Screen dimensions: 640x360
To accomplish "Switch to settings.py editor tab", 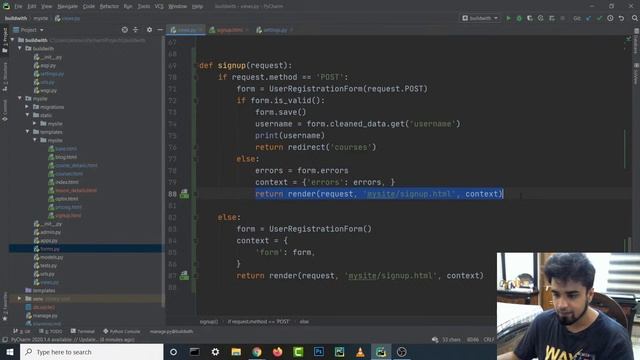I will coord(274,30).
